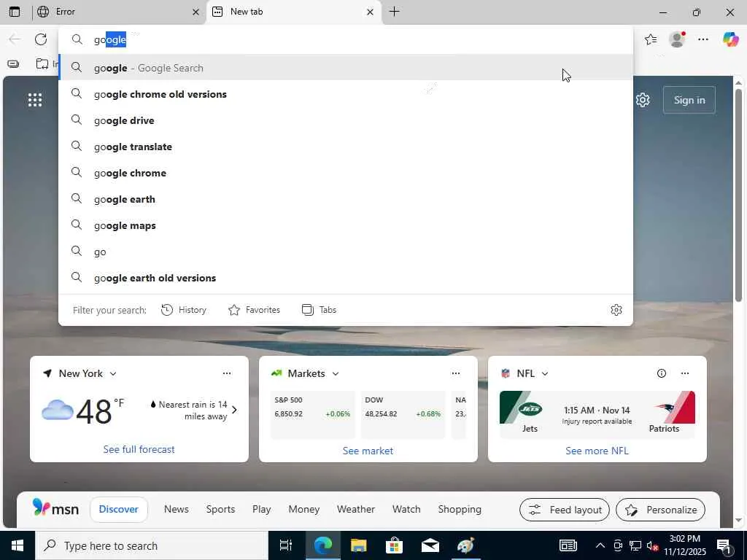
Task: Choose the plain 'go' suggestion
Action: coord(346,252)
